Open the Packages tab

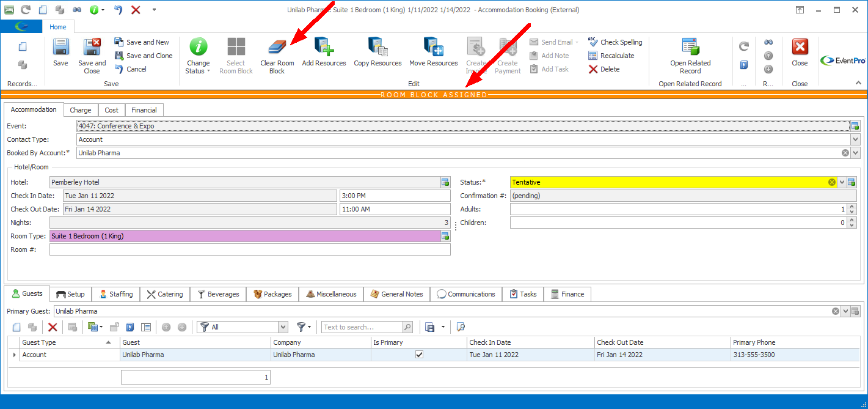(272, 294)
